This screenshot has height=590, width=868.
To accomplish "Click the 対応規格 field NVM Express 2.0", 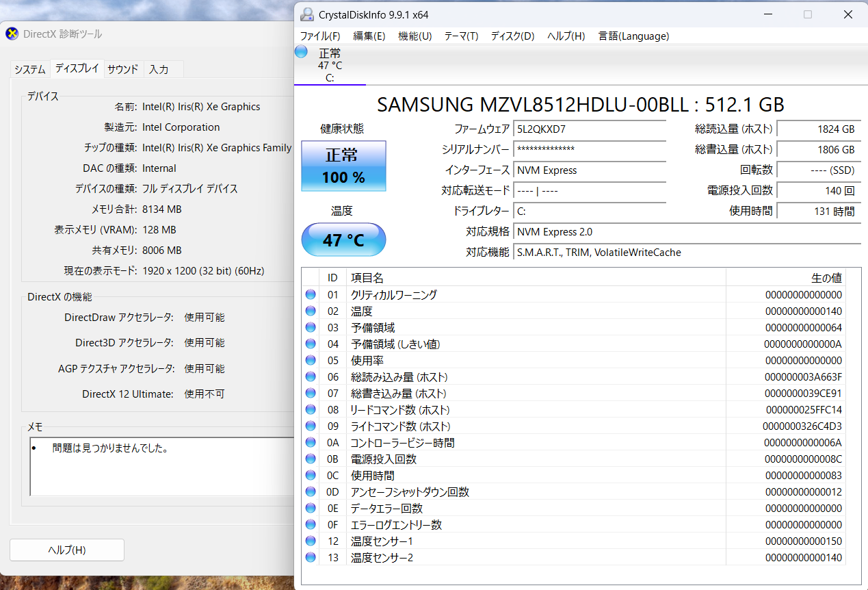I will [x=687, y=231].
